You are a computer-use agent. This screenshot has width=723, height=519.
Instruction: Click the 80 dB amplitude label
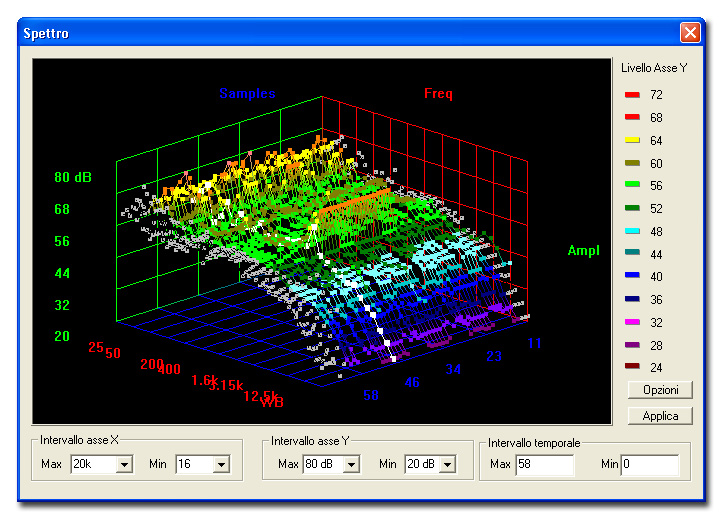click(x=73, y=177)
